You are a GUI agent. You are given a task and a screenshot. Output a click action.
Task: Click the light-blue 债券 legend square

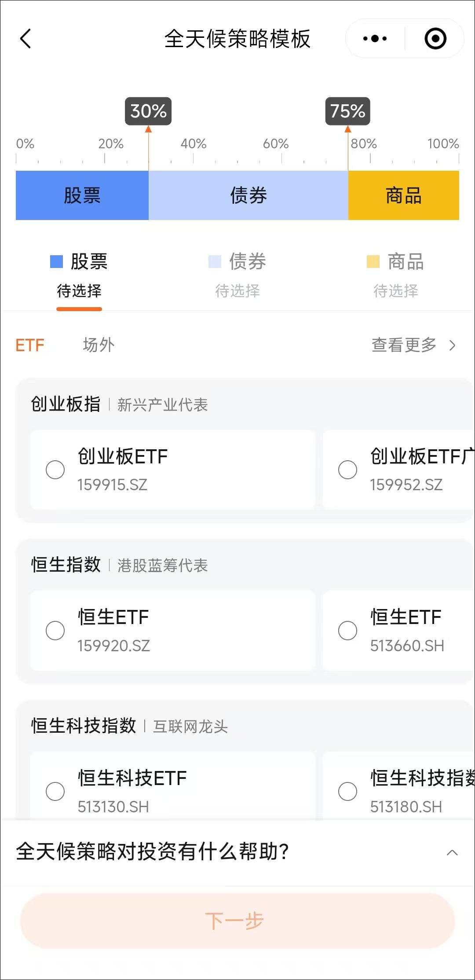[215, 261]
